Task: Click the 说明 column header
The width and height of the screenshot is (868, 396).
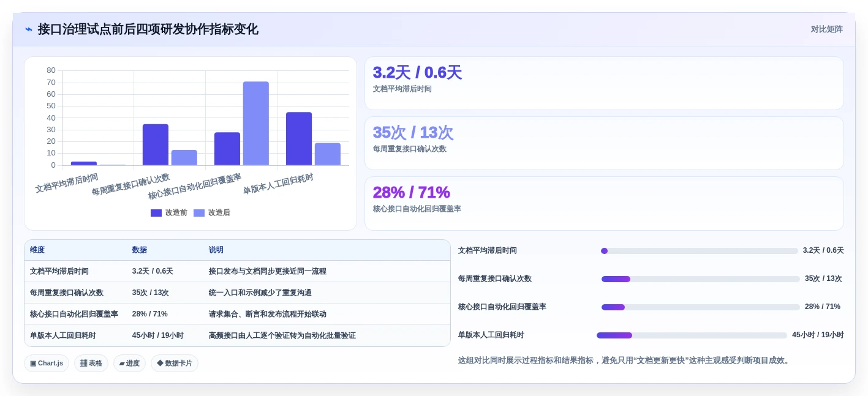Action: point(216,250)
